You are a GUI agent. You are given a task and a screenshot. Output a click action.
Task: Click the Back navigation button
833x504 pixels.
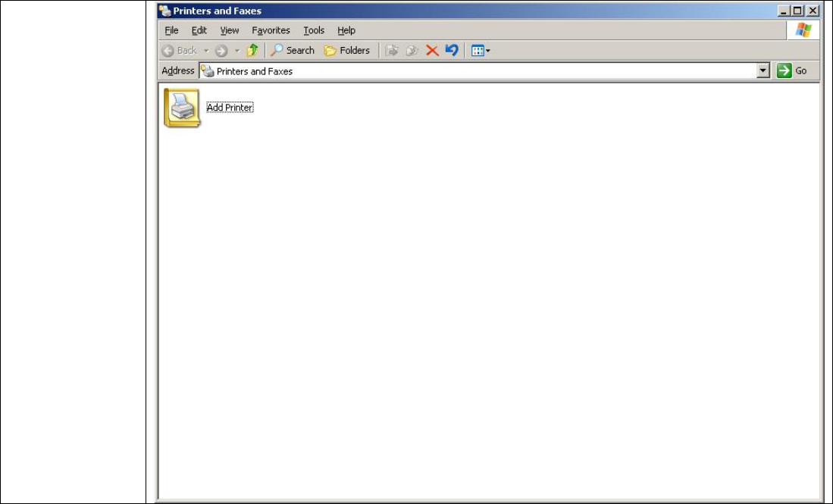[x=180, y=51]
